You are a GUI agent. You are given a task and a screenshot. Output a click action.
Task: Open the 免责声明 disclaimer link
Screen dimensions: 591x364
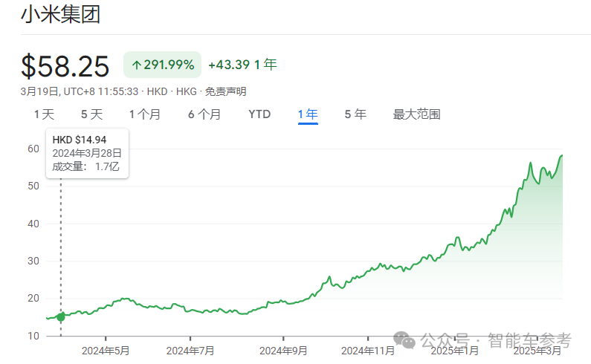[225, 91]
